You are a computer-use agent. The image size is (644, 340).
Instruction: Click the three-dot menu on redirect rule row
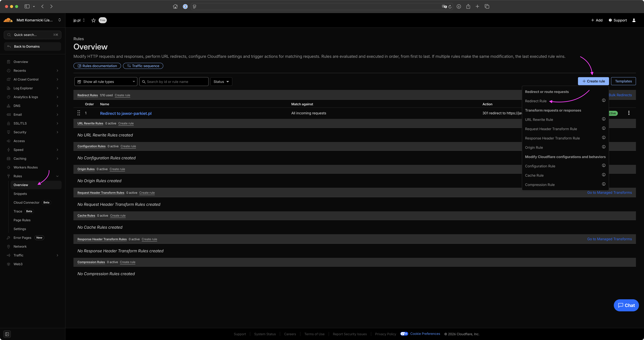[629, 113]
